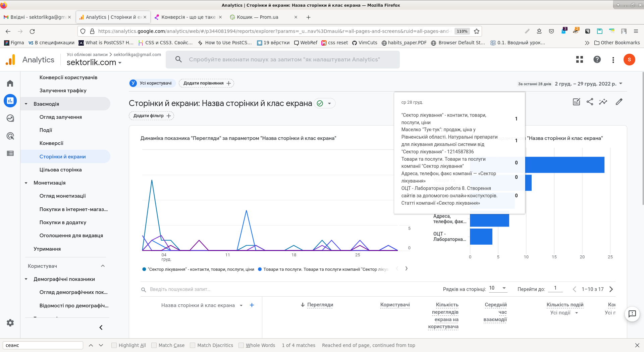Open the Advertising icon in left rail
The image size is (644, 352).
[x=10, y=136]
